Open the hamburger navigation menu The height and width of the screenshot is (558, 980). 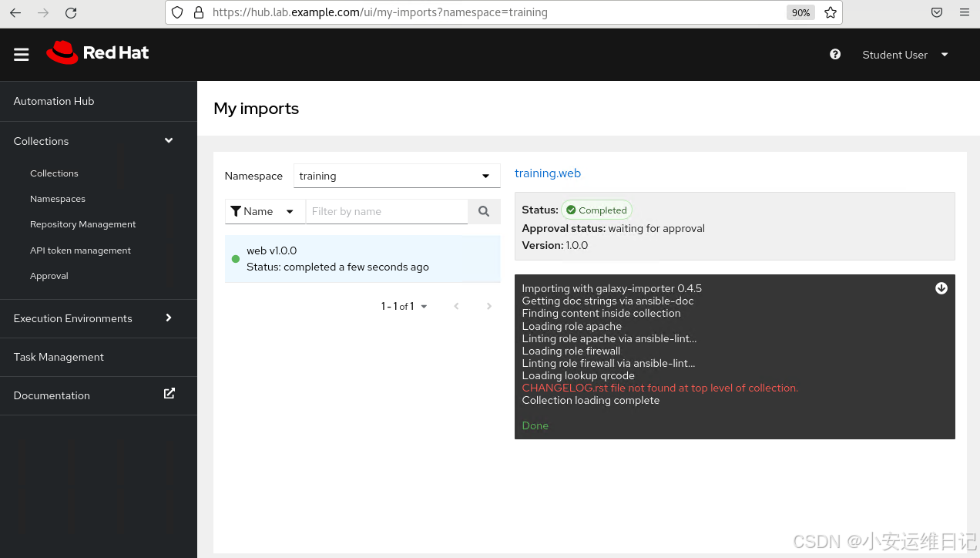[x=22, y=55]
